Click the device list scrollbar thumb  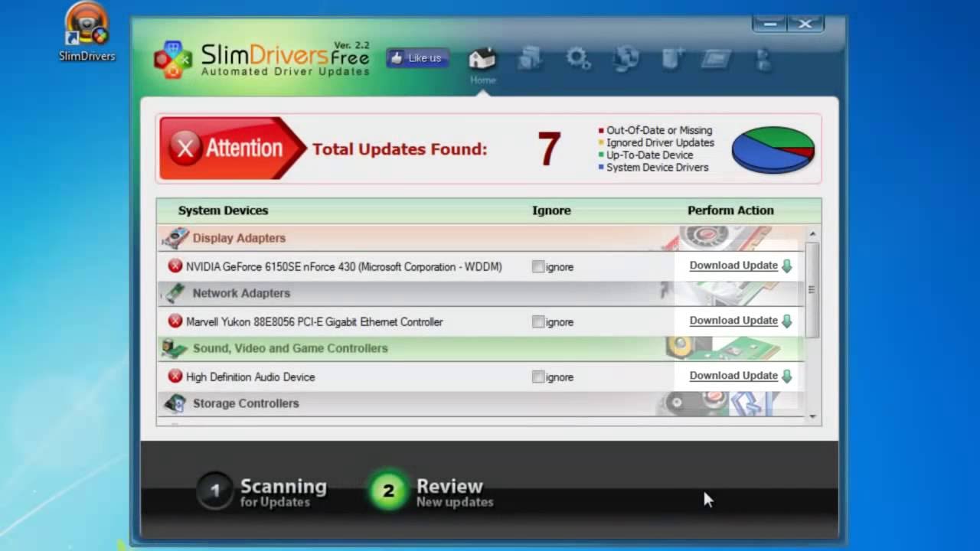[812, 289]
